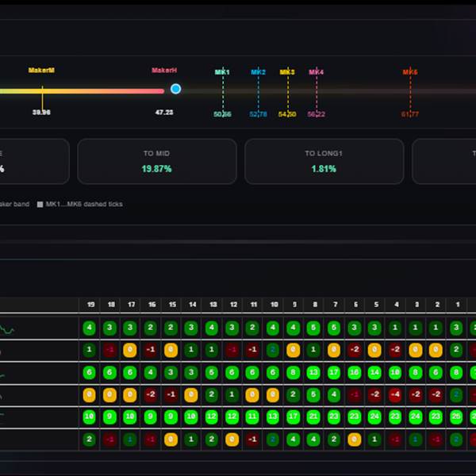The image size is (476, 476).
Task: Select the 54.50 value below MK3
Action: 287,114
